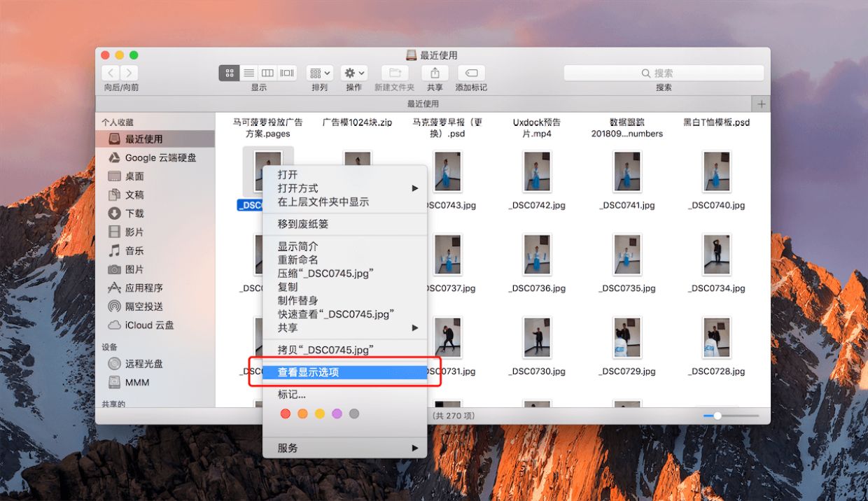Select the _DSC0742.jpg thumbnail
This screenshot has height=501, width=868.
click(x=538, y=171)
